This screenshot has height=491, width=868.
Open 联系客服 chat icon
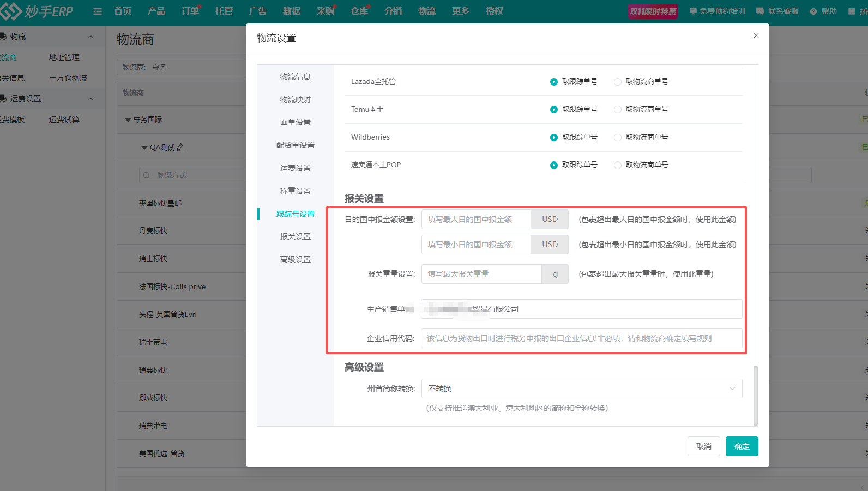coord(760,11)
